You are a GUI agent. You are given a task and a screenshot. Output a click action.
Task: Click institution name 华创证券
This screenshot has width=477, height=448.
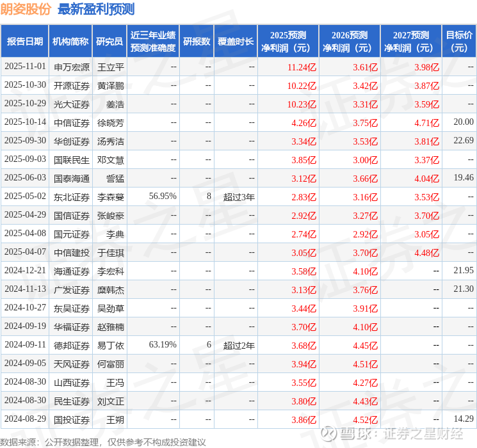point(72,141)
